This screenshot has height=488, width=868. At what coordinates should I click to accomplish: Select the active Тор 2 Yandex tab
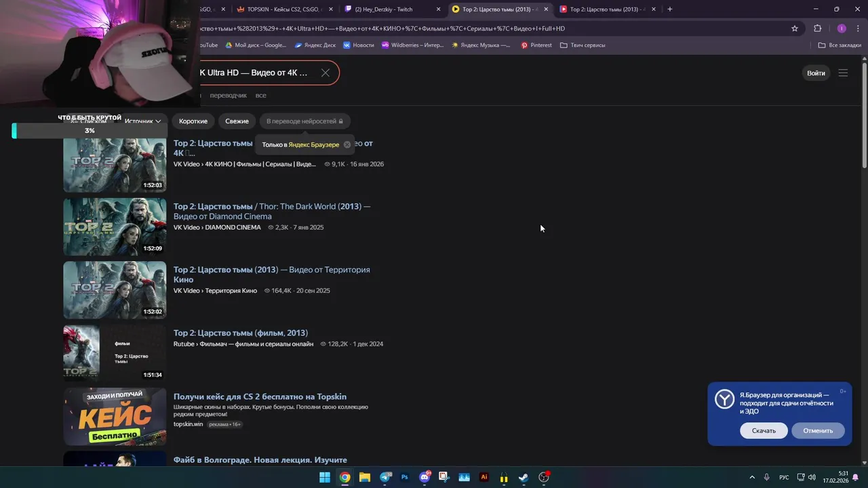pos(500,9)
